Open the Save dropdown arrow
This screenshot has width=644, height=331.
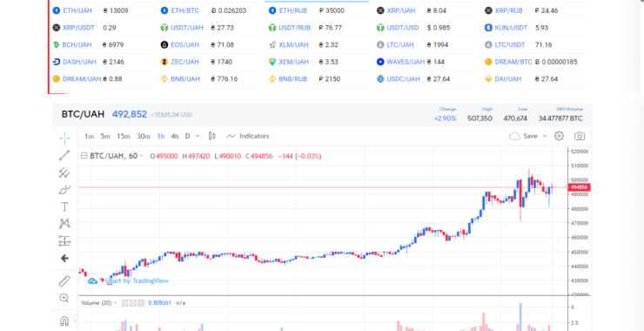click(545, 136)
